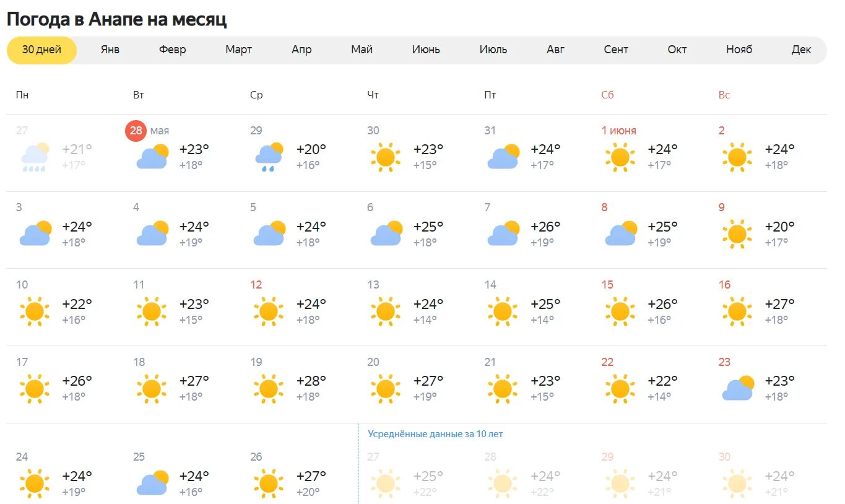
Task: Click the rainy cloud icon for May 29
Action: pyautogui.click(x=269, y=157)
